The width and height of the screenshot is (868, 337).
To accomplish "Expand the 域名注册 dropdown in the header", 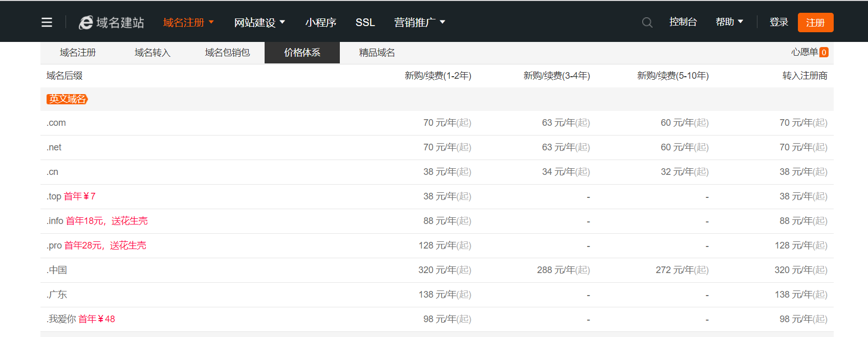I will 188,23.
